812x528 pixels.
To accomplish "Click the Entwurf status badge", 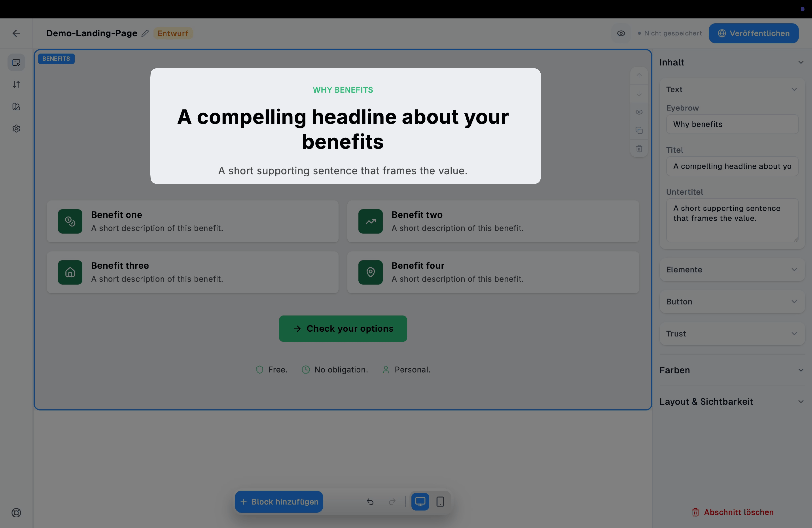I will (173, 33).
